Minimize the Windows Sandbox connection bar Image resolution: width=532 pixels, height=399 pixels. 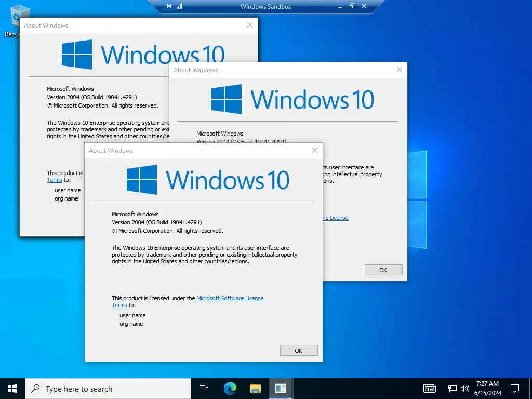click(x=340, y=6)
